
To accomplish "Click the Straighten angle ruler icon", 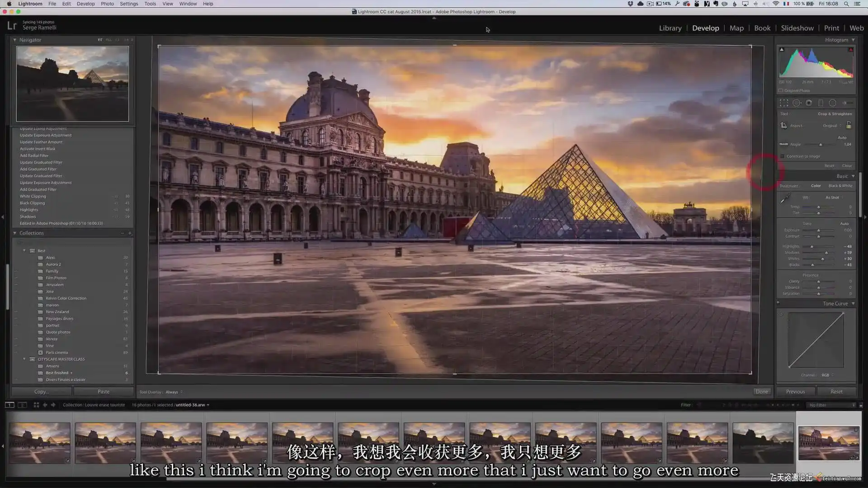I will click(784, 145).
